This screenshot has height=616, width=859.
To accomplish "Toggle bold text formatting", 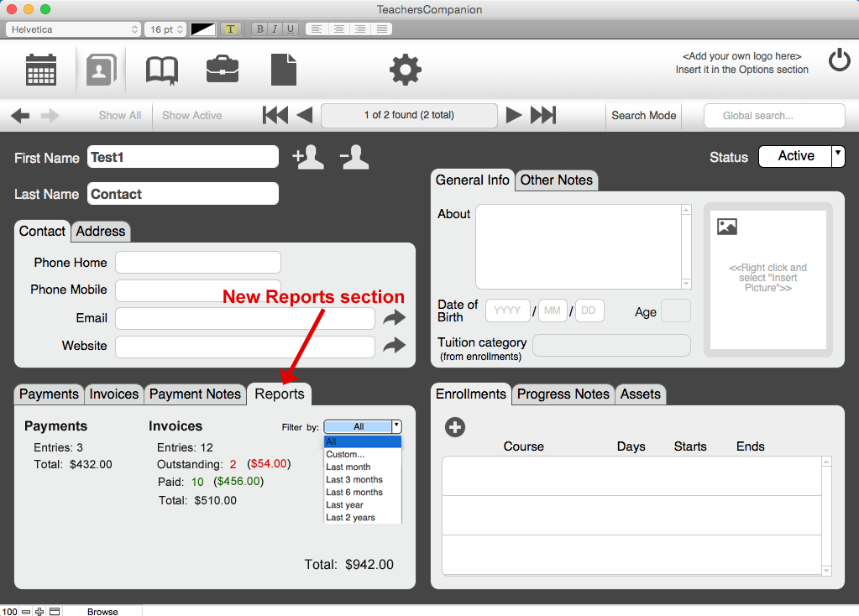I will [x=259, y=29].
